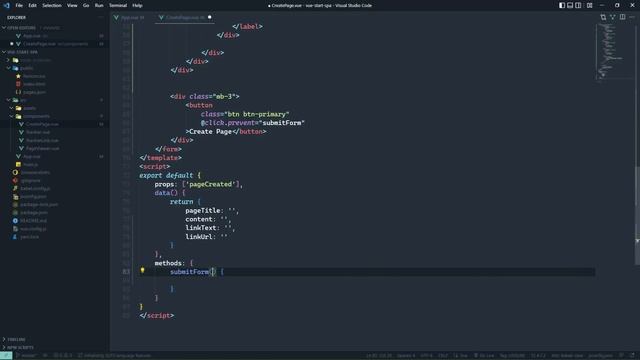Open .browserslistrc file icon
The image size is (640, 360).
coord(15,173)
